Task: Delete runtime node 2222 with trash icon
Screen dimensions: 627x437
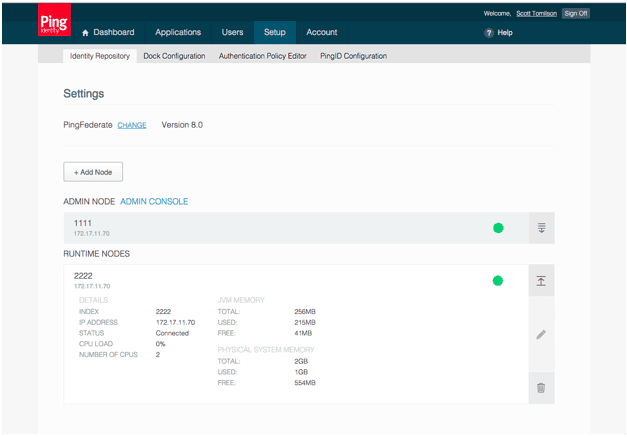Action: (541, 388)
